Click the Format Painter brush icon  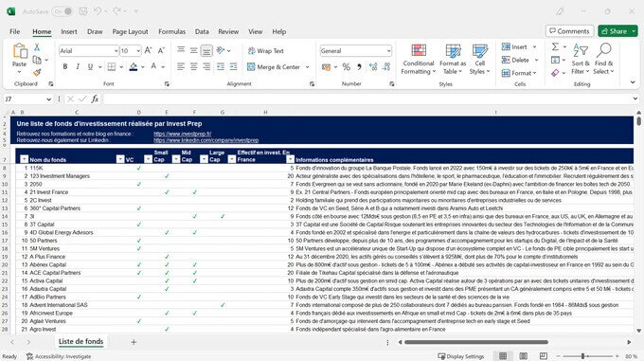point(37,72)
